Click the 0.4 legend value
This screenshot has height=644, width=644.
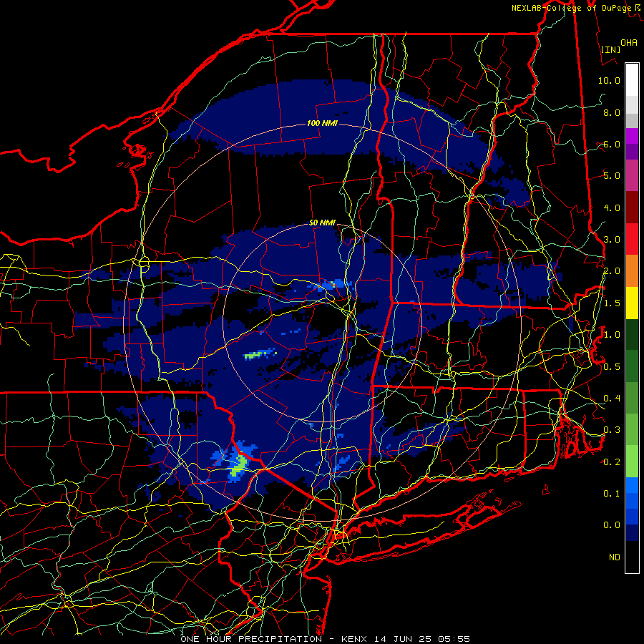[x=612, y=398]
